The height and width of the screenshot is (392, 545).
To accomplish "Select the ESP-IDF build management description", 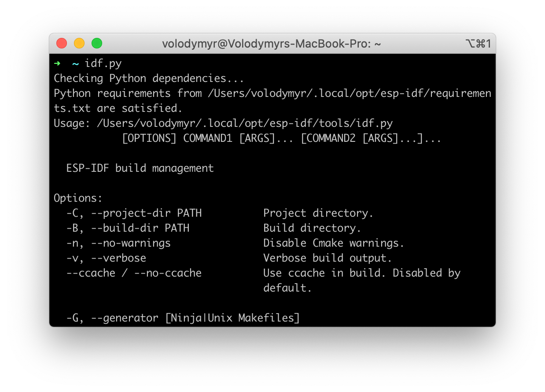I will coord(140,168).
